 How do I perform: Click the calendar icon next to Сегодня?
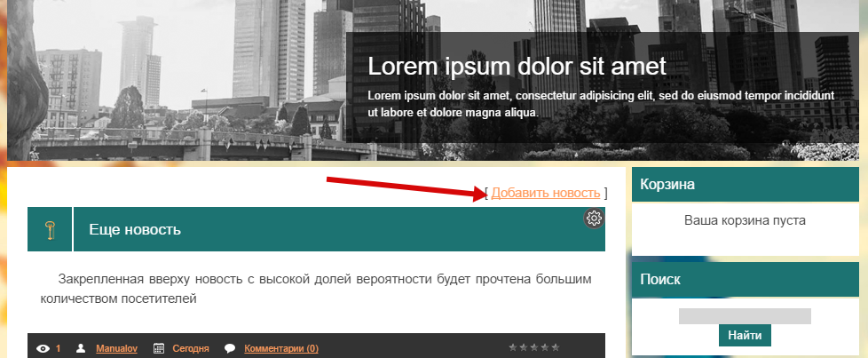[159, 349]
